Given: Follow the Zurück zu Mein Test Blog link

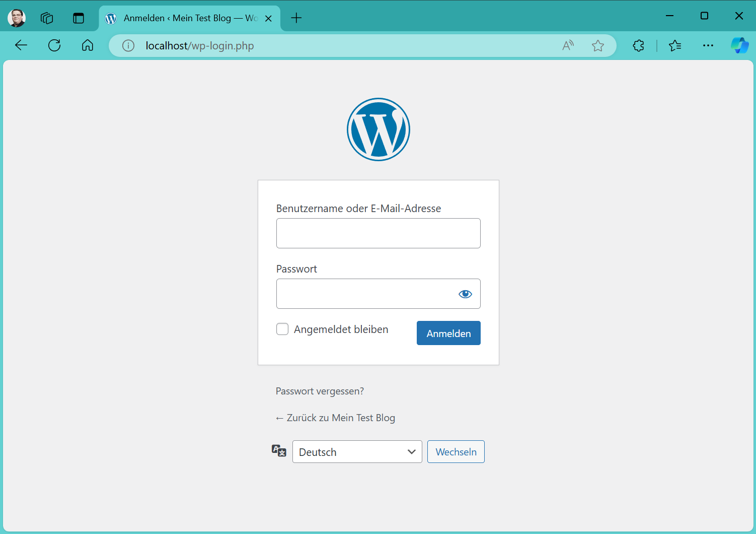Looking at the screenshot, I should coord(335,418).
